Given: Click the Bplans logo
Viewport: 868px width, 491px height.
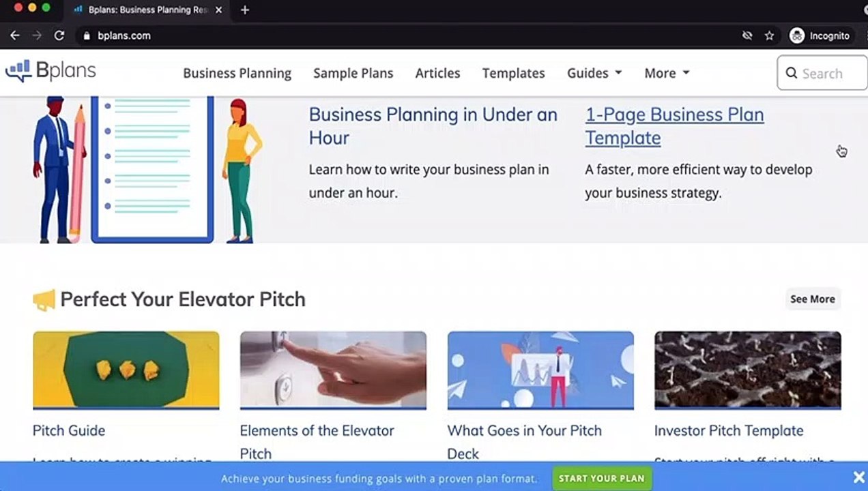Looking at the screenshot, I should click(x=50, y=71).
